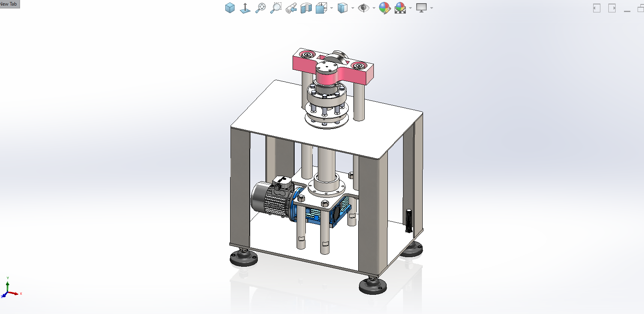Screen dimensions: 644x314
Task: Collapse the left panel with left-arrow icon
Action: 597,8
